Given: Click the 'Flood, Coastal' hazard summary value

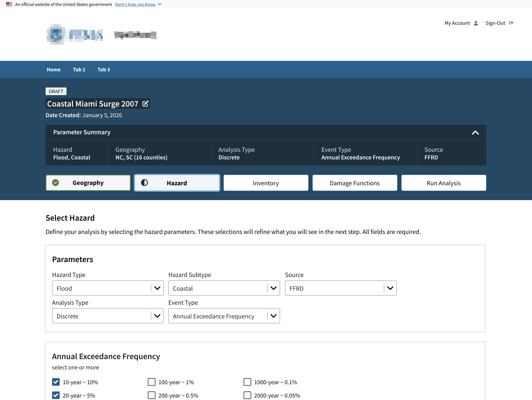Looking at the screenshot, I should point(72,157).
